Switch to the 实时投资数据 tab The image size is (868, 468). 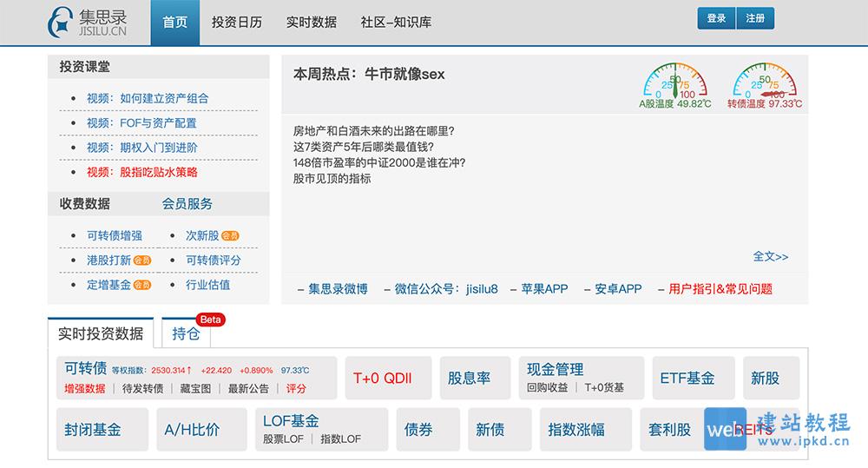(101, 333)
